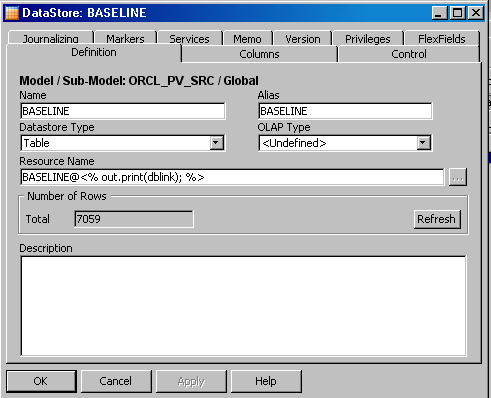Click the Model / Sub-Model heading text
Viewport: 491px width, 398px height.
tap(139, 81)
